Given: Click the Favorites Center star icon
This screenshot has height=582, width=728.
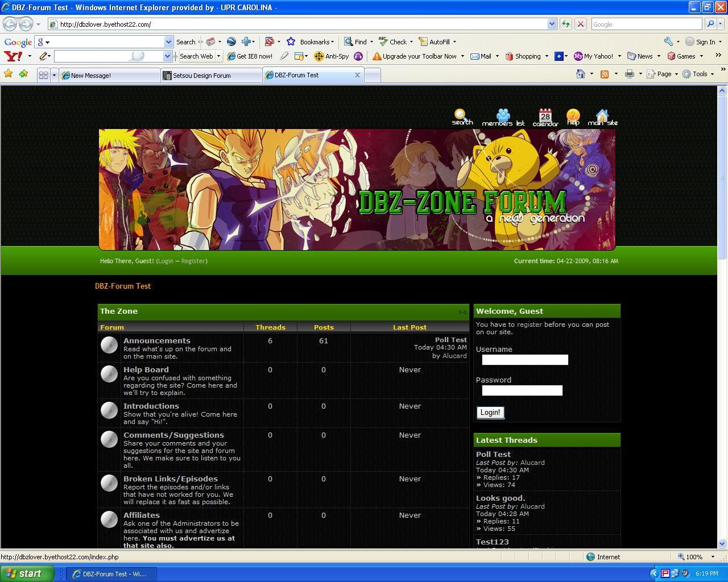Looking at the screenshot, I should pyautogui.click(x=9, y=74).
